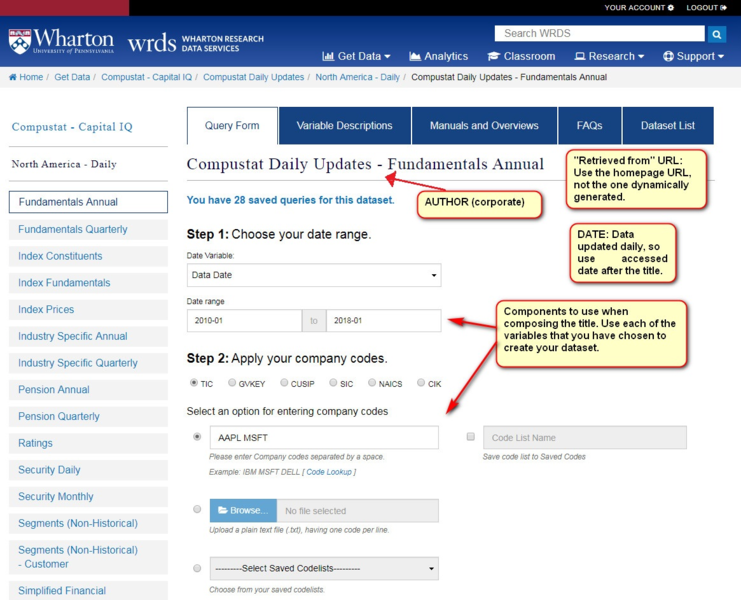Viewport: 741px width, 600px height.
Task: Click the company codes field AAPL MSFT
Action: [x=324, y=437]
